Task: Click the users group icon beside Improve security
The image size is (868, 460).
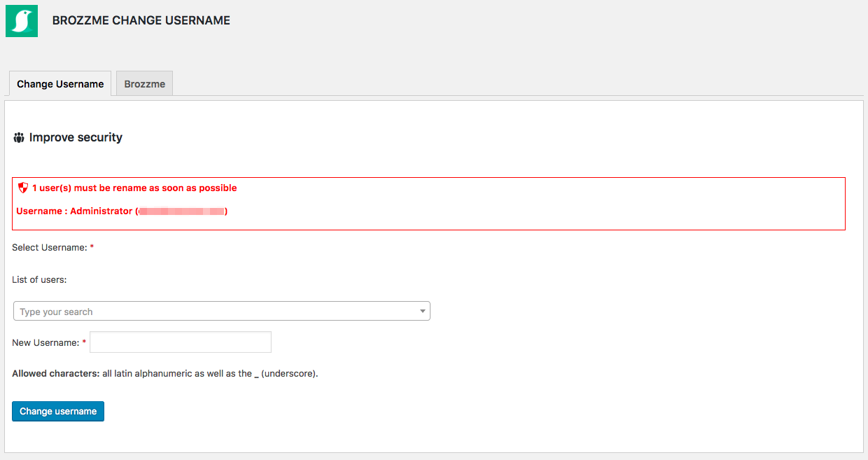Action: [x=19, y=138]
